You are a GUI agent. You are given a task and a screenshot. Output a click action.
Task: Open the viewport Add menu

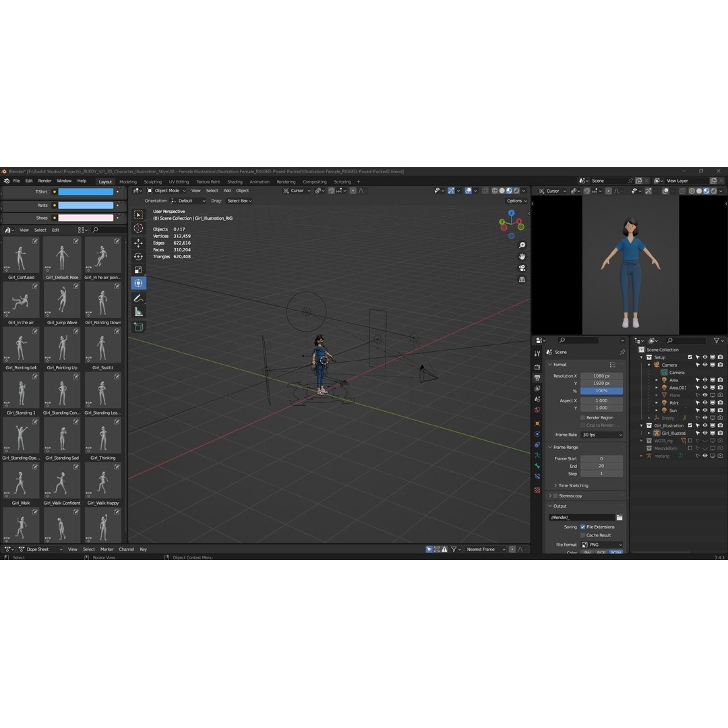(227, 191)
